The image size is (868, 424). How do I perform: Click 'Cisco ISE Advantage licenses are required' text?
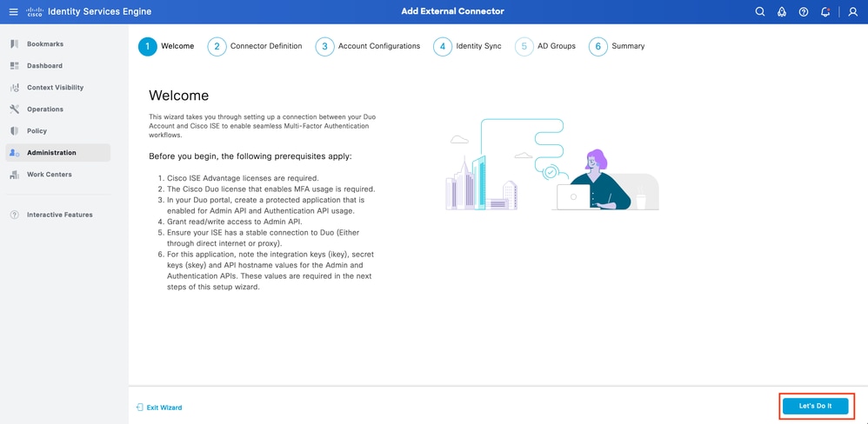pos(243,178)
